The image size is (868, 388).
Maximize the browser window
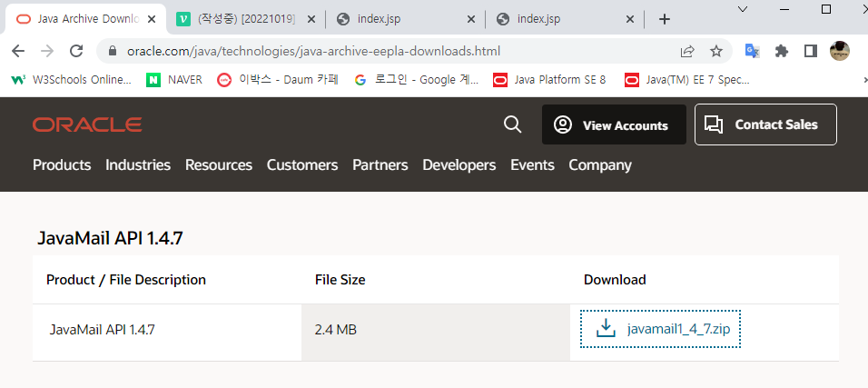click(x=826, y=9)
